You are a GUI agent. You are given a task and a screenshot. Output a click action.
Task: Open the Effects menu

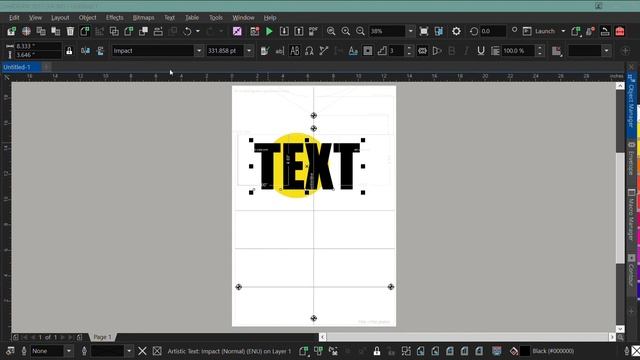tap(115, 18)
